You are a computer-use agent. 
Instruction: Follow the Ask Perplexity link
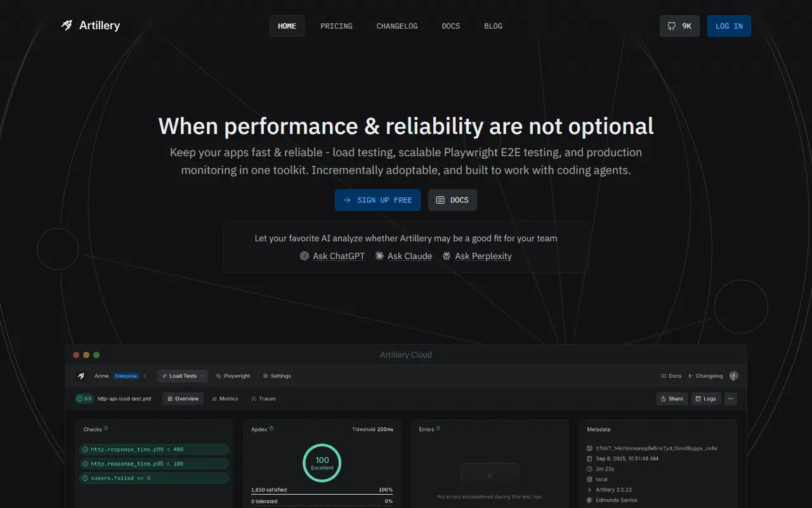477,256
